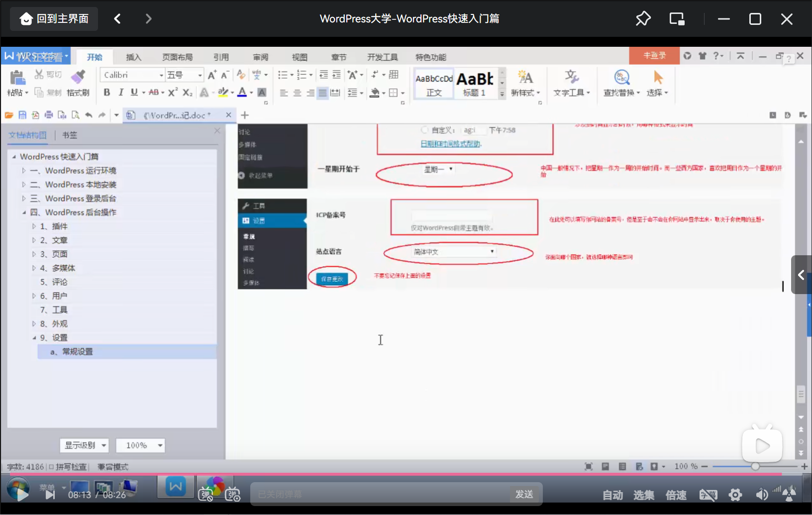Click the 回到主界面 home button
Screen dimensions: 812x515
pyautogui.click(x=54, y=19)
